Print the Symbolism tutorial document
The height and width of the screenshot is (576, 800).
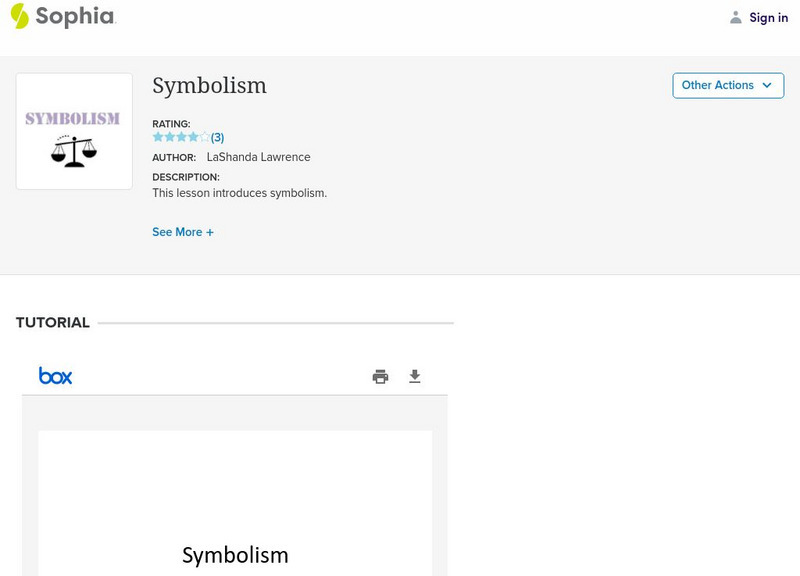tap(380, 376)
